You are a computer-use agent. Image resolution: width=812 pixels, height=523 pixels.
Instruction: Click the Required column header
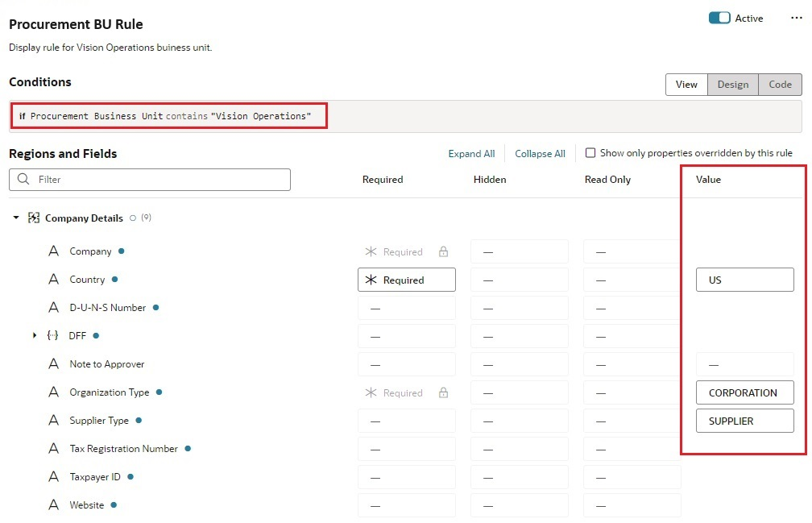(x=383, y=180)
